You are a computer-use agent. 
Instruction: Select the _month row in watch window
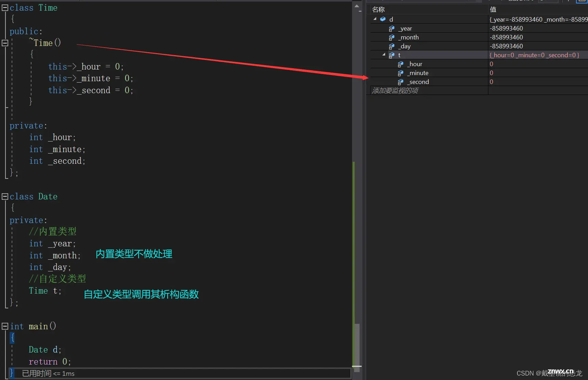(x=479, y=37)
